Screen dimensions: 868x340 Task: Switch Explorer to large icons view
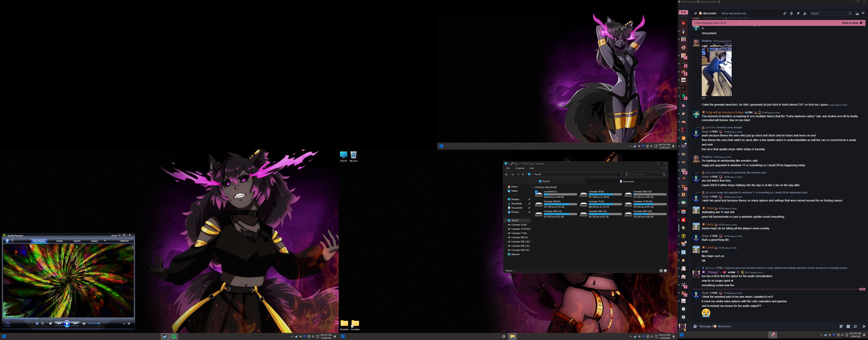(x=665, y=271)
